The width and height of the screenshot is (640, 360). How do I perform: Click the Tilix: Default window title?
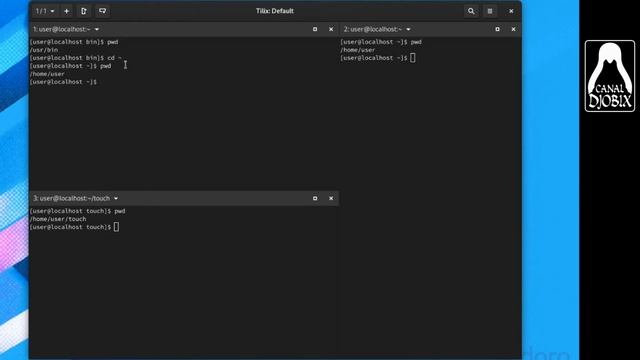tap(275, 11)
